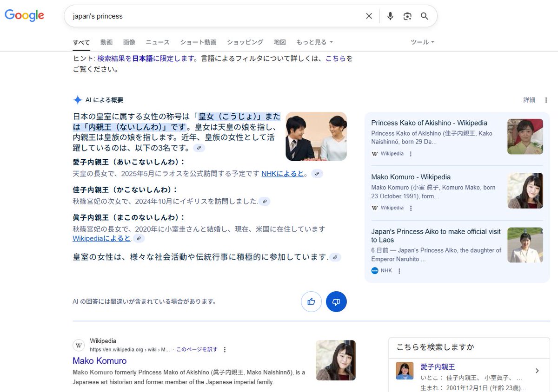Start voice search with microphone icon

pos(390,16)
